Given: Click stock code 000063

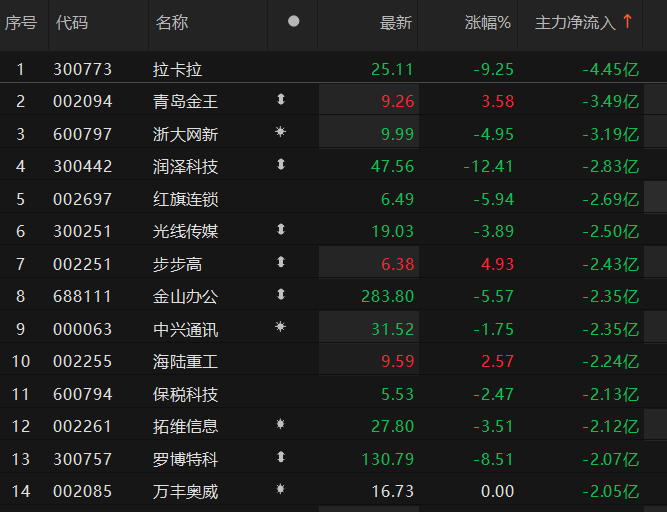Looking at the screenshot, I should tap(83, 330).
